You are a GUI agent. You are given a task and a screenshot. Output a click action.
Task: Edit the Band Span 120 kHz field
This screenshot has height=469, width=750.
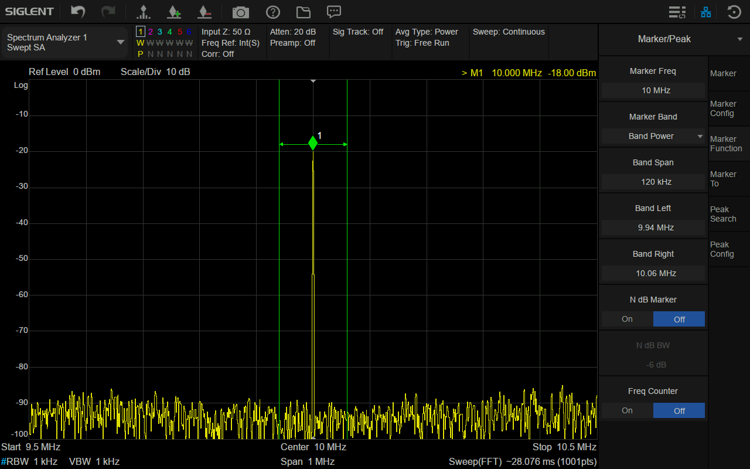click(653, 182)
